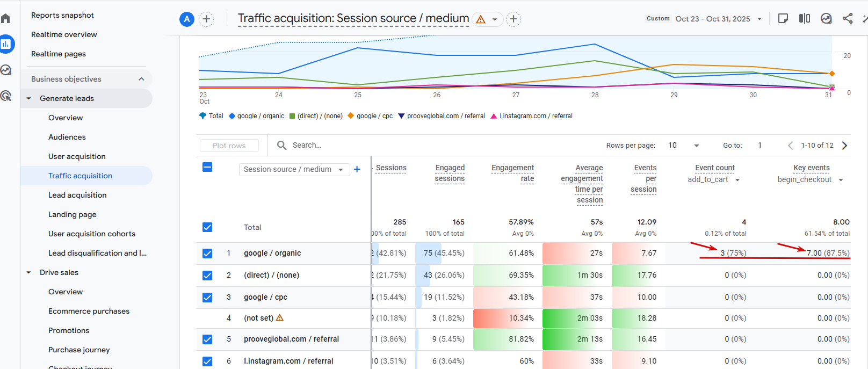Uncheck the google / organic row checkbox
Image resolution: width=868 pixels, height=369 pixels.
tap(207, 254)
